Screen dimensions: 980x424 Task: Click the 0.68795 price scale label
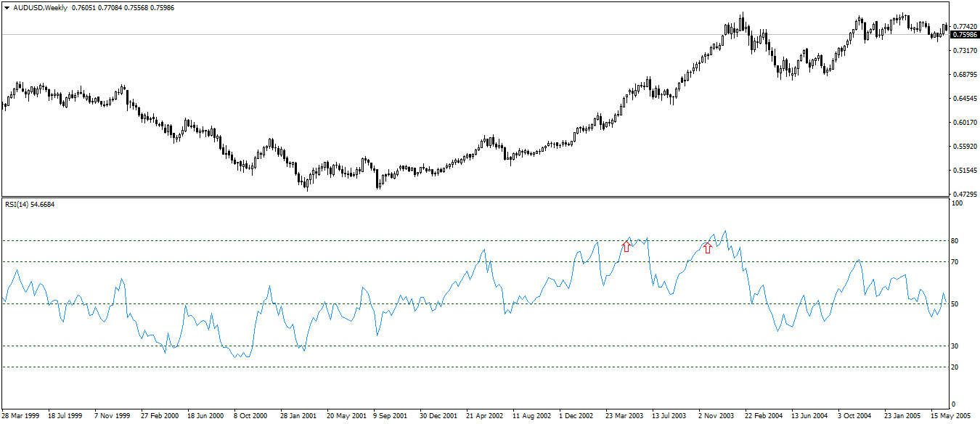click(x=964, y=74)
